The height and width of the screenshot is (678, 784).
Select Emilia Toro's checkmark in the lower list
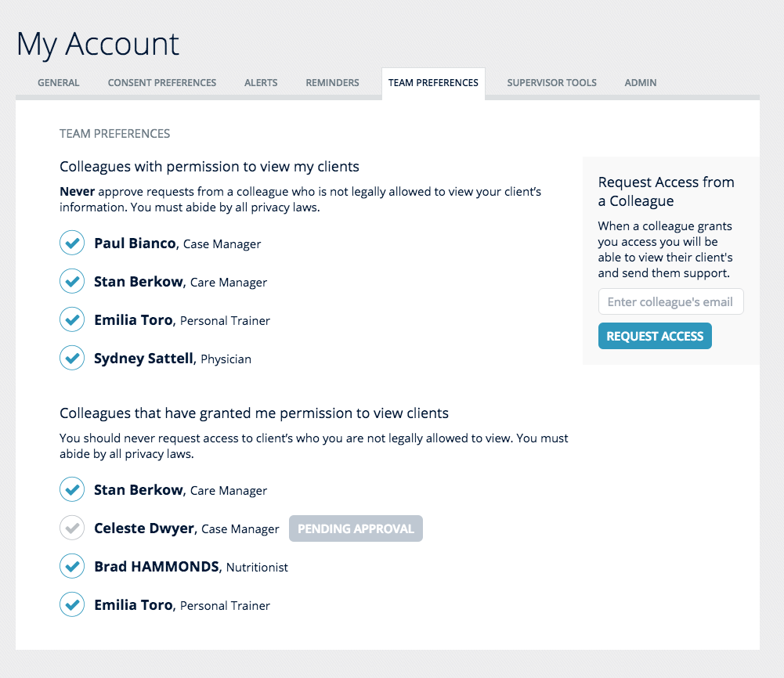coord(71,604)
